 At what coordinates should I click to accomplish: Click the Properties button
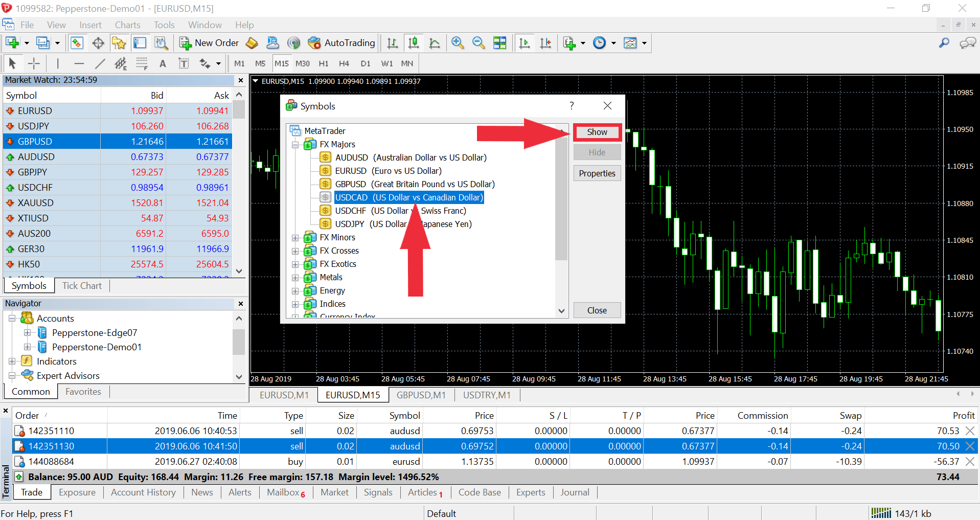tap(597, 173)
